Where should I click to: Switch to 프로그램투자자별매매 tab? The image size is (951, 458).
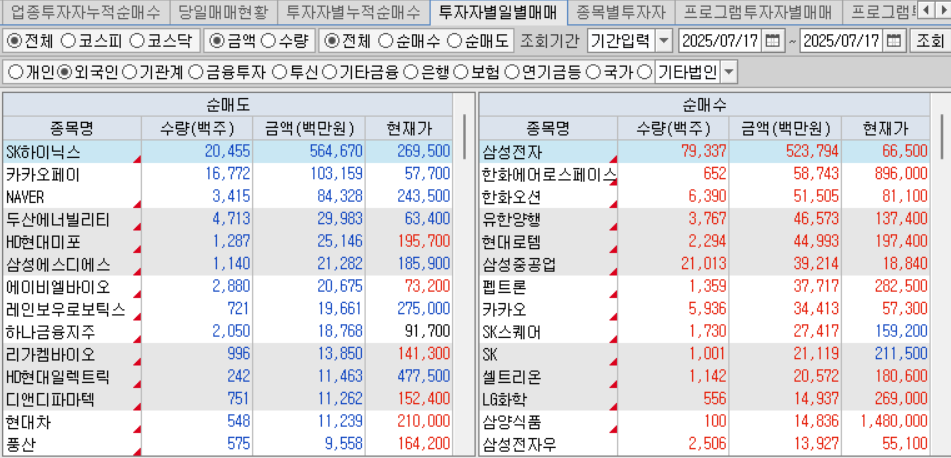click(x=758, y=10)
